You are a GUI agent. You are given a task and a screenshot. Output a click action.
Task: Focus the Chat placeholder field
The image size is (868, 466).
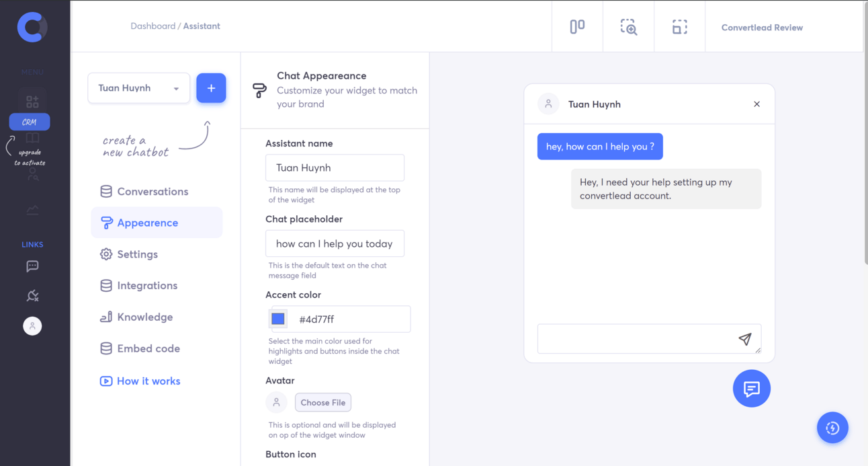(335, 243)
